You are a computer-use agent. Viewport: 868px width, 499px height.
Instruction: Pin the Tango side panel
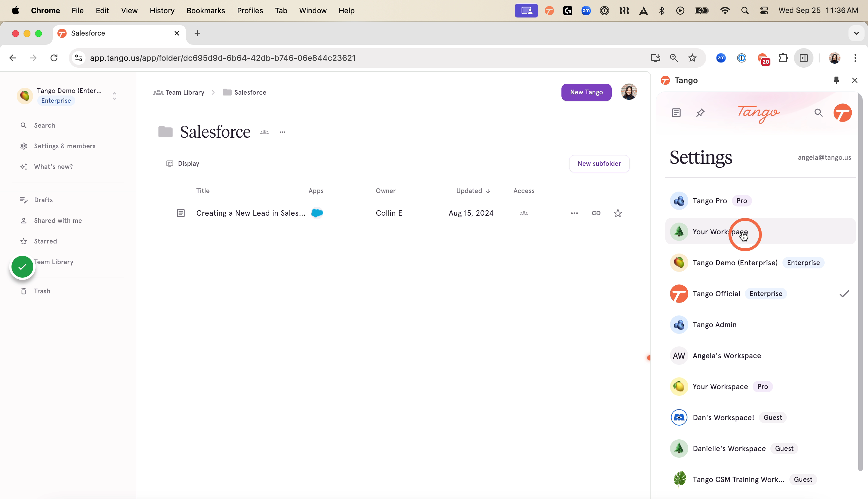(836, 80)
